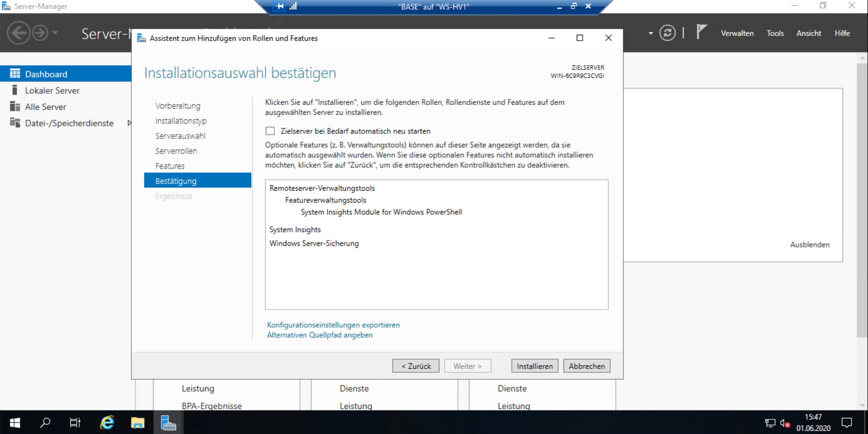Click the Datei-/Speicherdienste icon
The height and width of the screenshot is (434, 868).
(15, 123)
